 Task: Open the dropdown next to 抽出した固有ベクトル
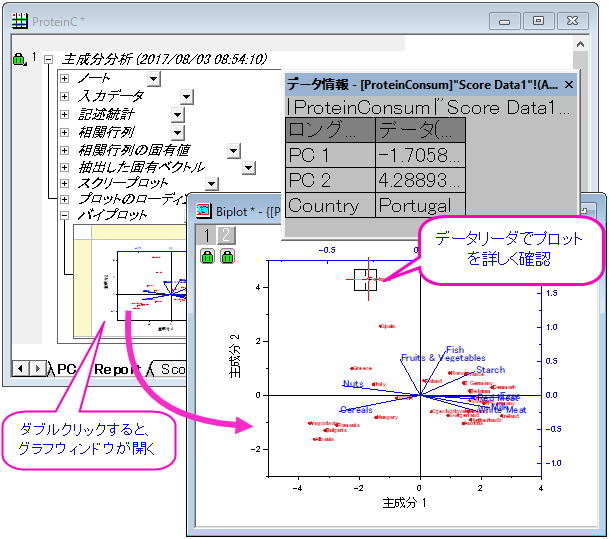[x=249, y=168]
